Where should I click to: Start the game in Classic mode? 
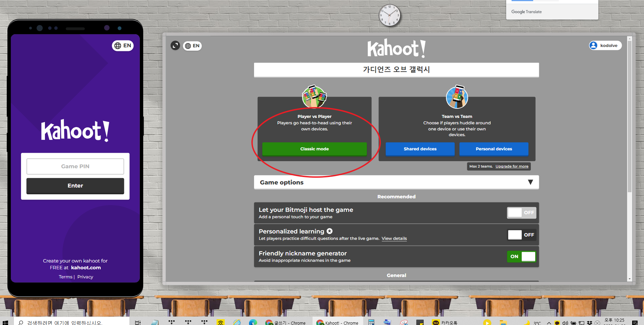tap(315, 149)
